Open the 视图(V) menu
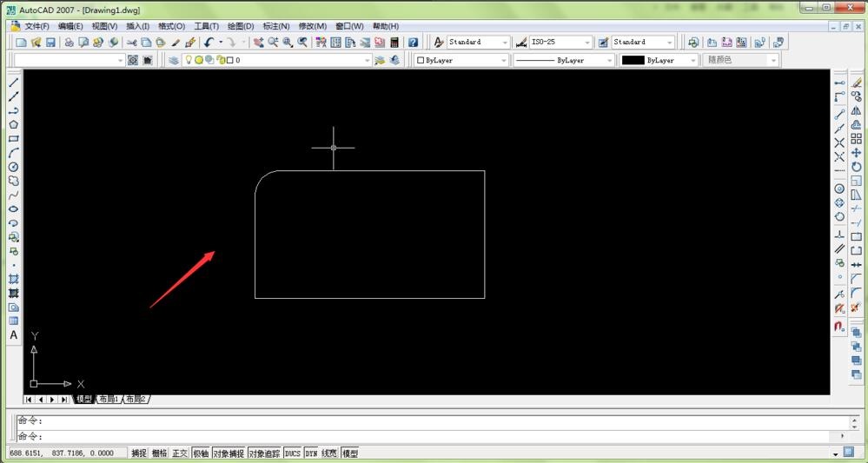 click(x=104, y=26)
